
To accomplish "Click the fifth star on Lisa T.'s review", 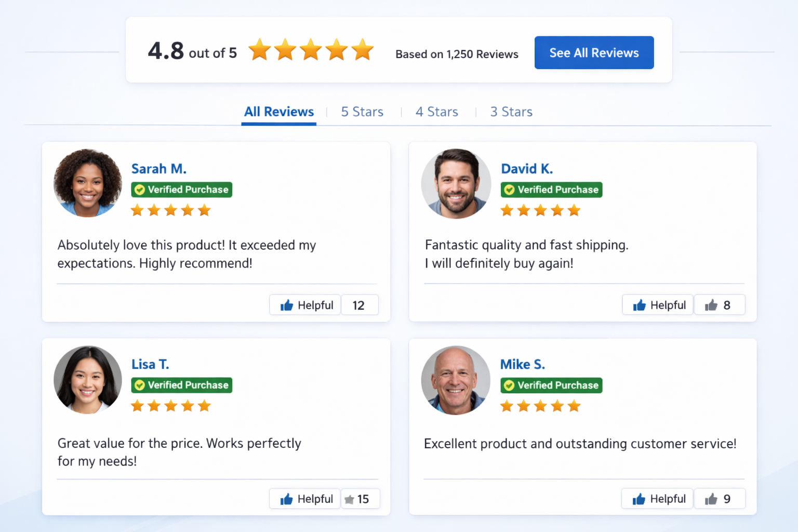I will pos(204,406).
